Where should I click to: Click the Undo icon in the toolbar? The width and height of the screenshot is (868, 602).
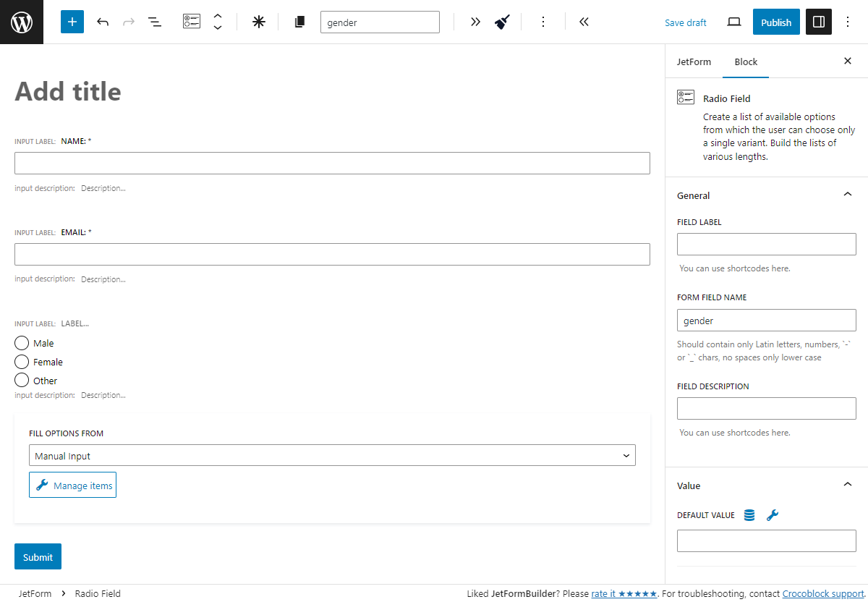[x=103, y=22]
